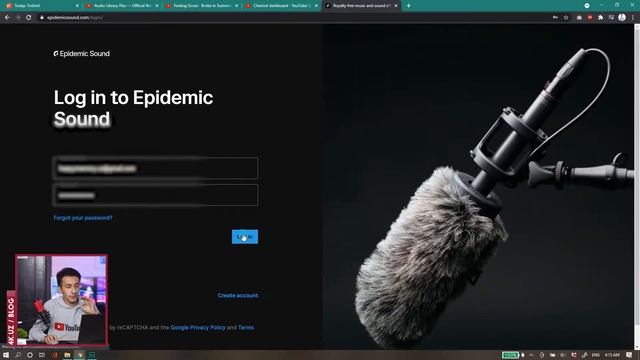Image resolution: width=640 pixels, height=360 pixels.
Task: Reload the Epidemic Sound login page
Action: click(29, 18)
